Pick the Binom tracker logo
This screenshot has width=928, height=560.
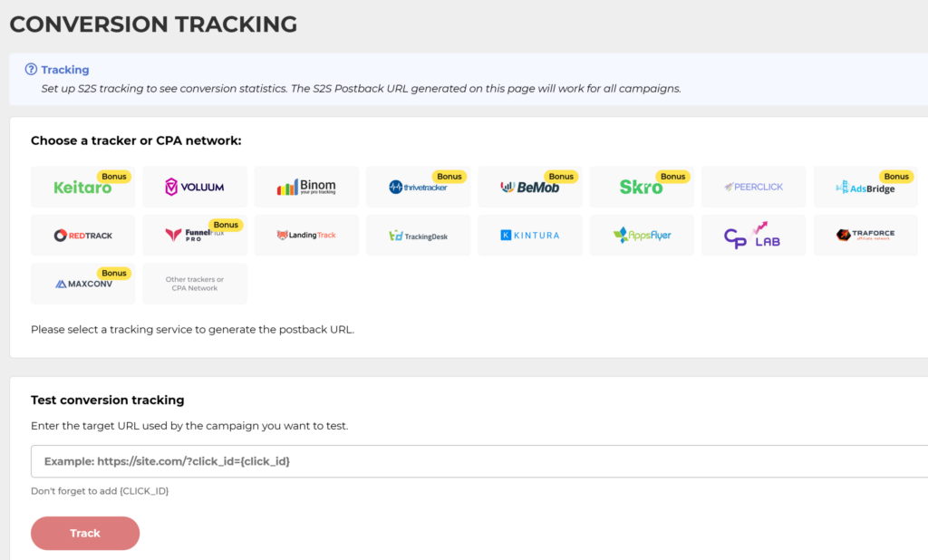tap(306, 188)
